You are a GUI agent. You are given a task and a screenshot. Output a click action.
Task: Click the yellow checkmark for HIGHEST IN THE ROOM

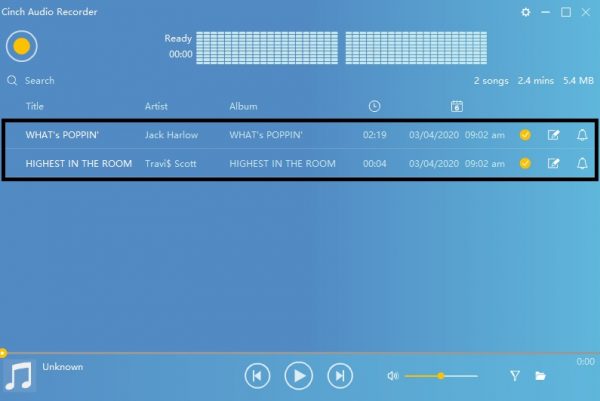pyautogui.click(x=525, y=163)
